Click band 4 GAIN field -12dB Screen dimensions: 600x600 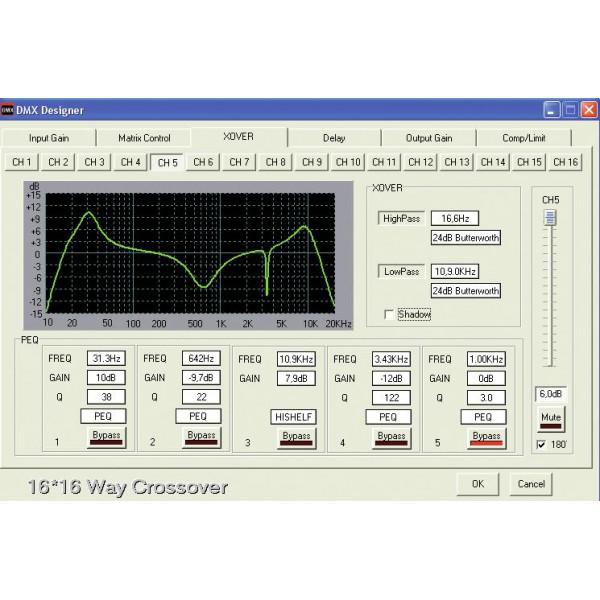389,377
